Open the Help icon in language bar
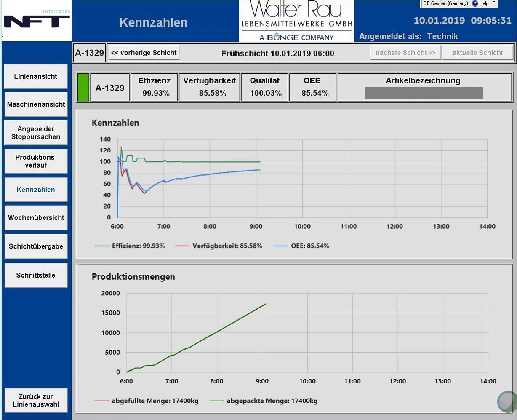 point(475,3)
